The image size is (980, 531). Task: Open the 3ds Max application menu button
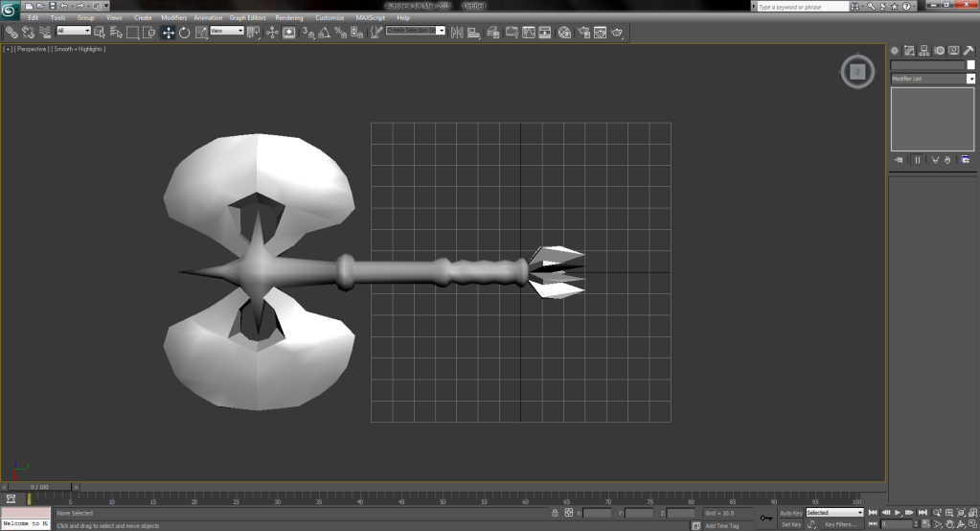coord(10,10)
